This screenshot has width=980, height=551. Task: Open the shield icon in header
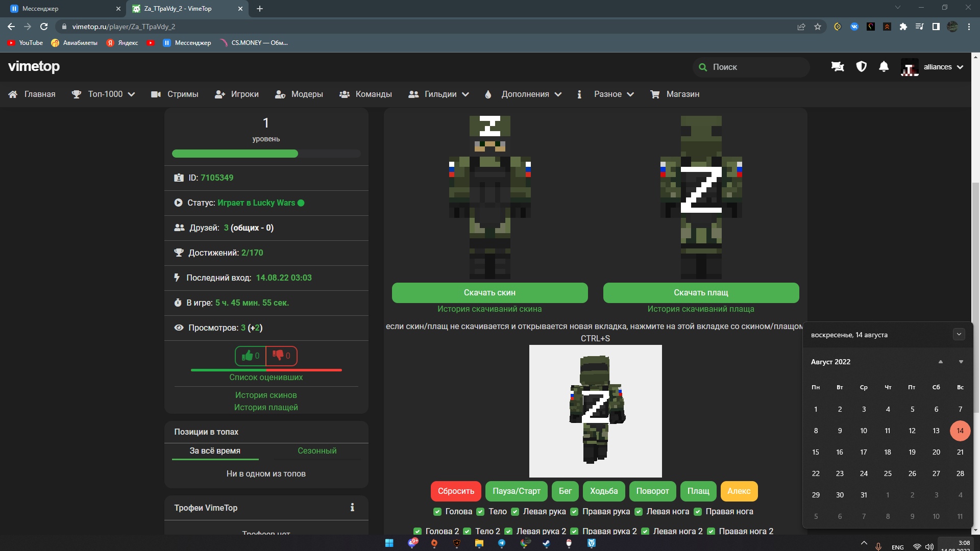(861, 67)
